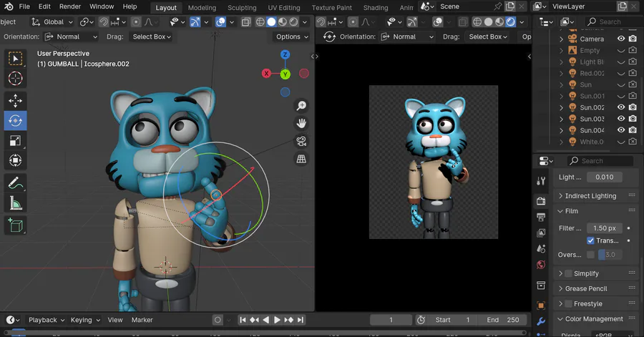Open Global transform orientation dropdown

52,21
